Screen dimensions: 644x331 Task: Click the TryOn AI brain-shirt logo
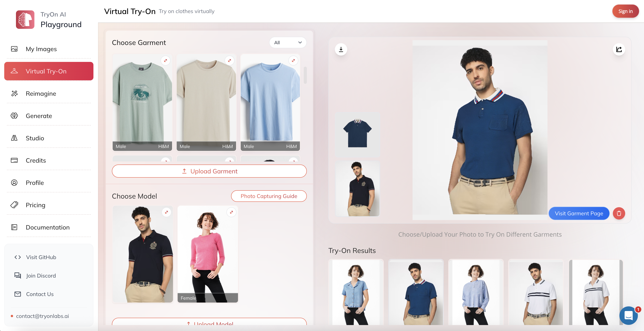25,19
